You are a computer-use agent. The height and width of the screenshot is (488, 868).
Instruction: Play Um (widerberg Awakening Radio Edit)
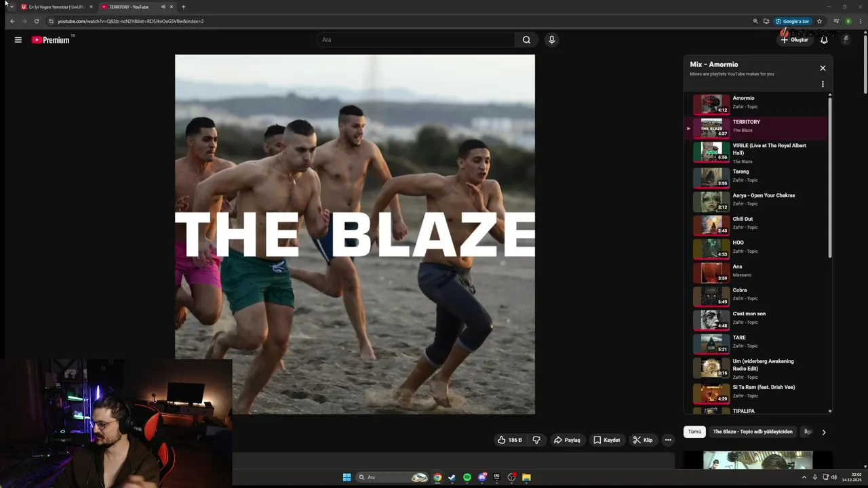pyautogui.click(x=756, y=368)
